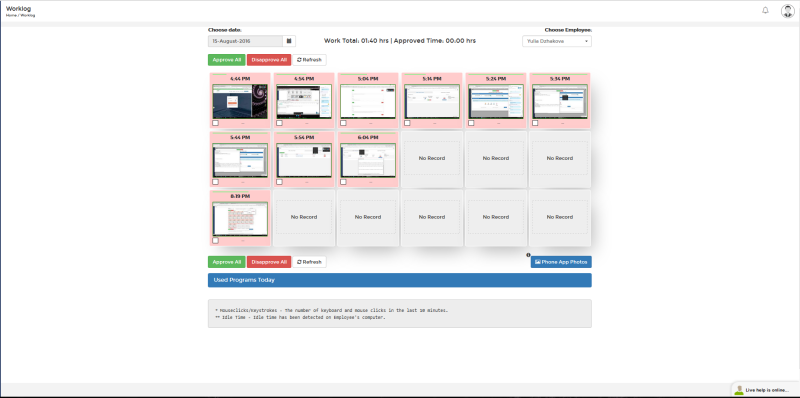Open the calendar date picker icon

point(289,41)
